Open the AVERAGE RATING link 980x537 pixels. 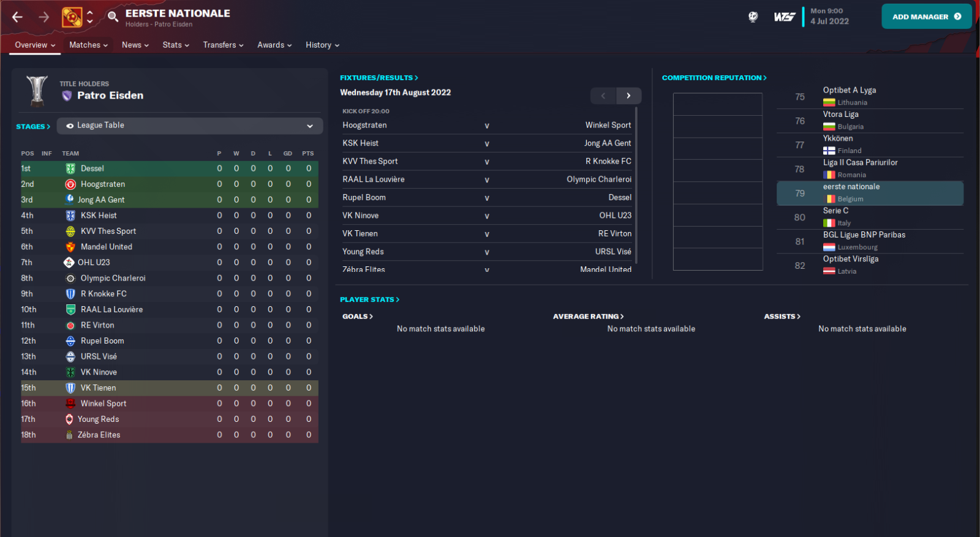[x=588, y=317]
